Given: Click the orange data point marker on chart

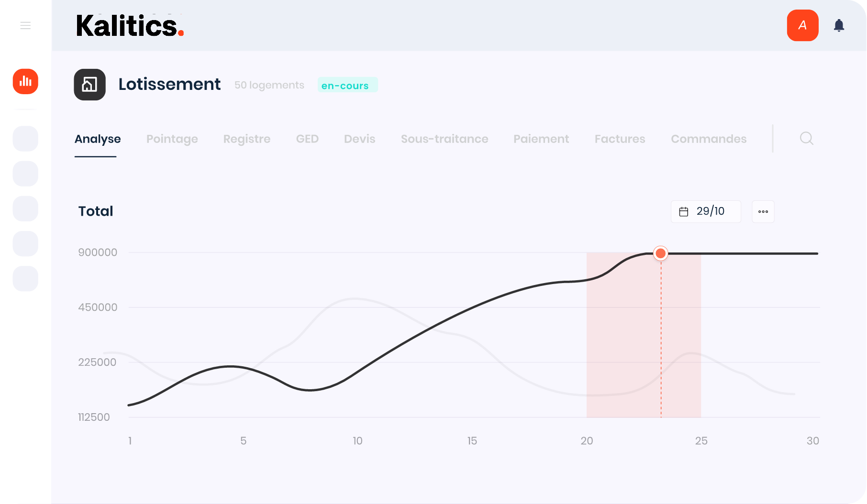Looking at the screenshot, I should tap(660, 253).
